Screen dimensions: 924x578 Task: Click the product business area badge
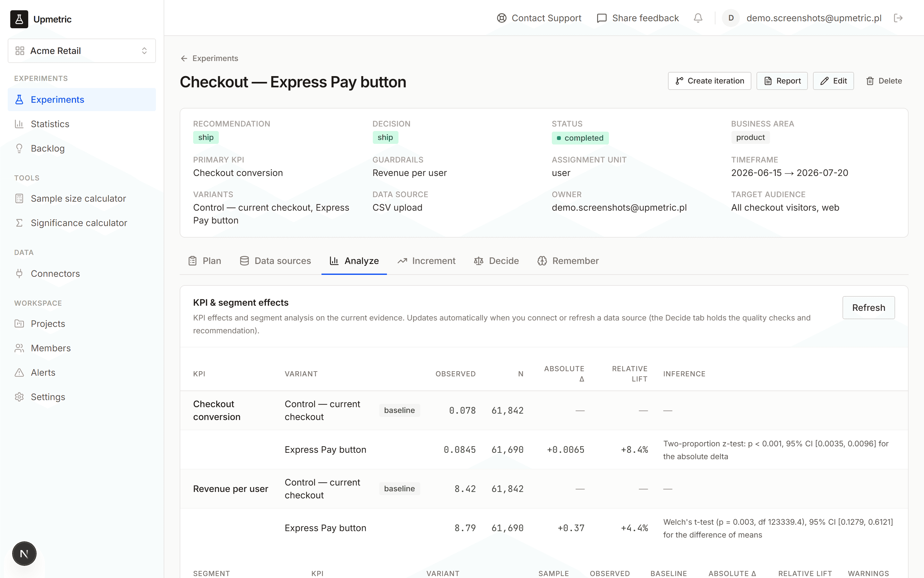750,137
